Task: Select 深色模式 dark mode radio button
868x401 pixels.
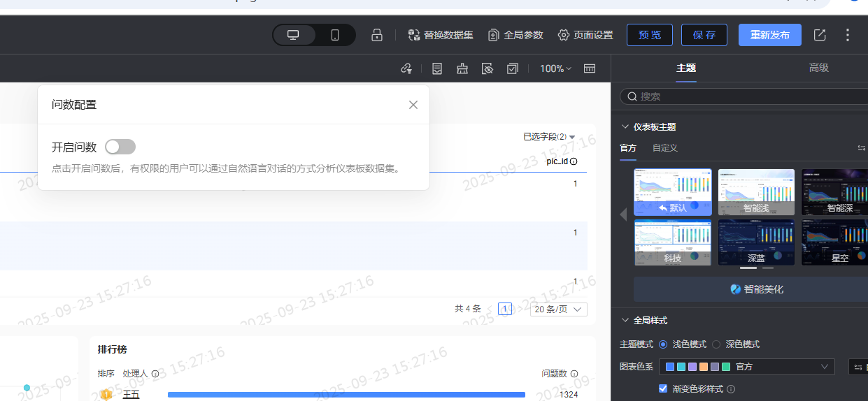Action: (x=716, y=344)
